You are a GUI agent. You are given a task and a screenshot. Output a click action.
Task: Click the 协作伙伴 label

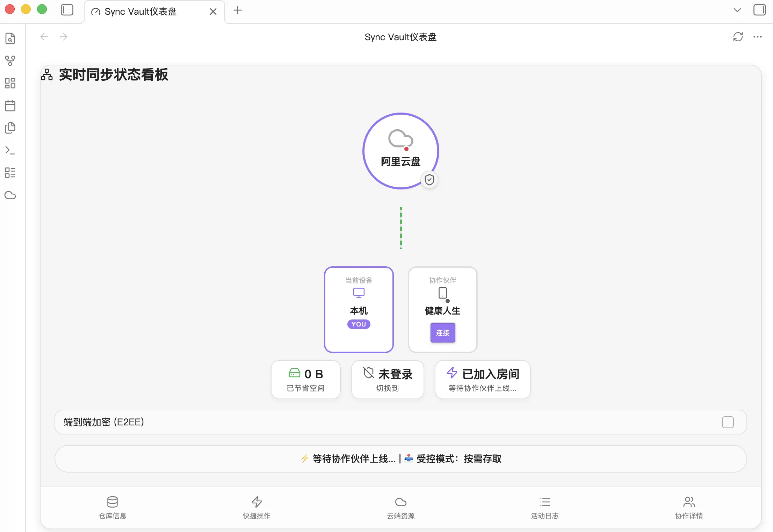pyautogui.click(x=443, y=280)
